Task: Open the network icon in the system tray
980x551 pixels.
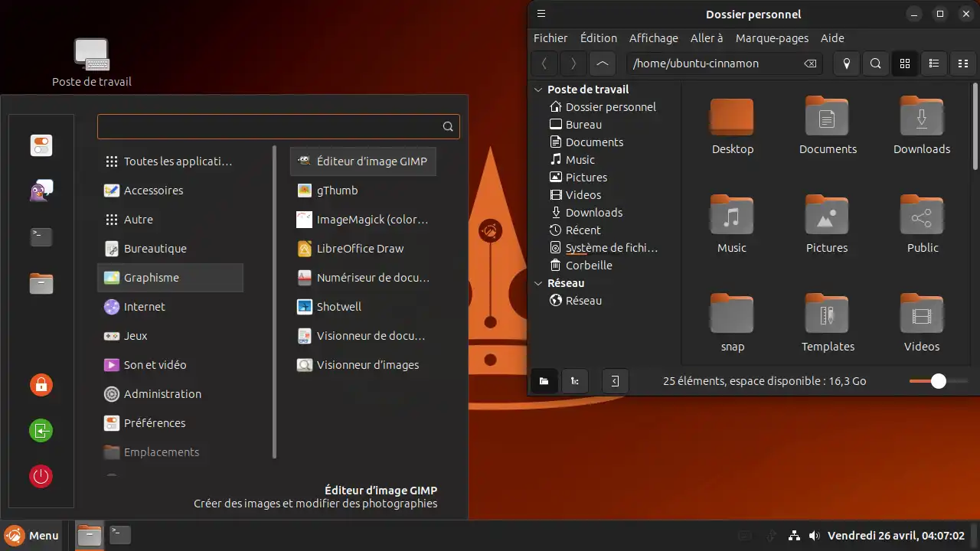Action: click(x=795, y=536)
